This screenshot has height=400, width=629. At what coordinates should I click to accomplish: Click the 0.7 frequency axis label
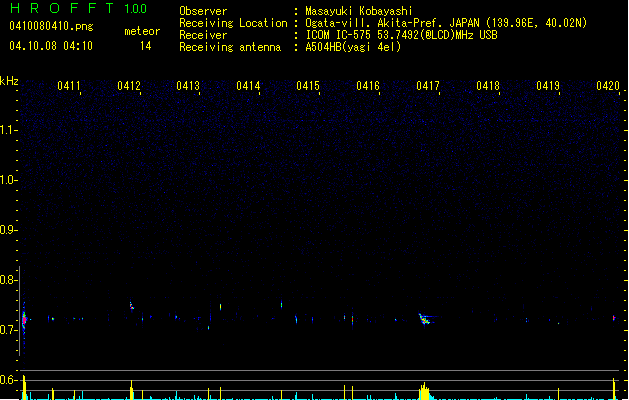click(8, 330)
